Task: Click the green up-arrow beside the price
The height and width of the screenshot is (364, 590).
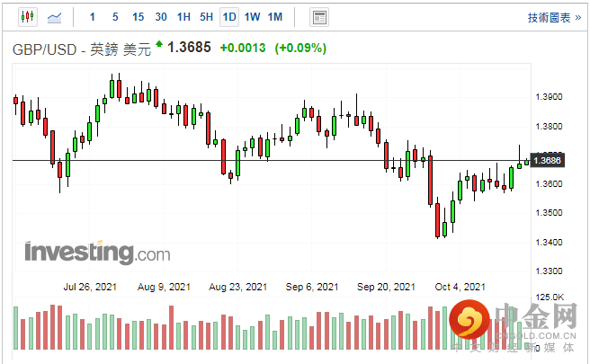Action: click(x=159, y=43)
